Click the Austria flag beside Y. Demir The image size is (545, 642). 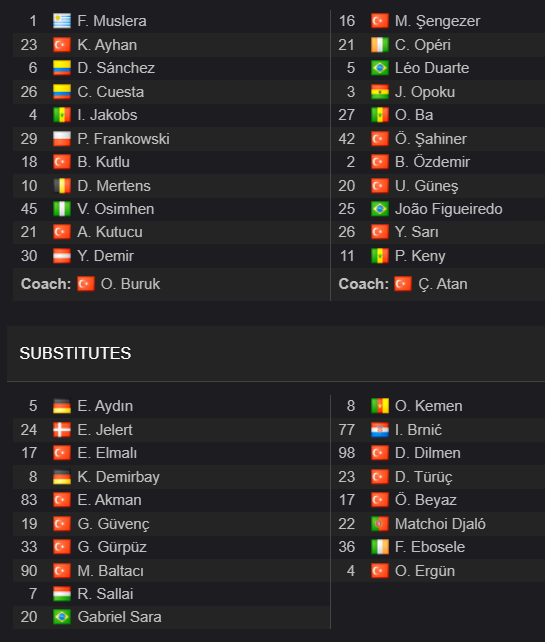(x=62, y=256)
